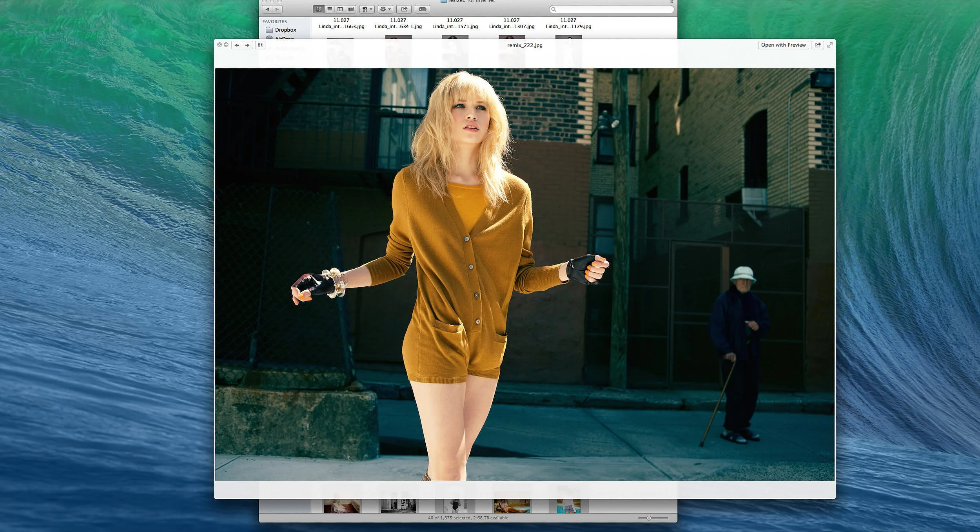Screen dimensions: 980x532
Task: Go back using the Finder back arrow
Action: coord(267,9)
